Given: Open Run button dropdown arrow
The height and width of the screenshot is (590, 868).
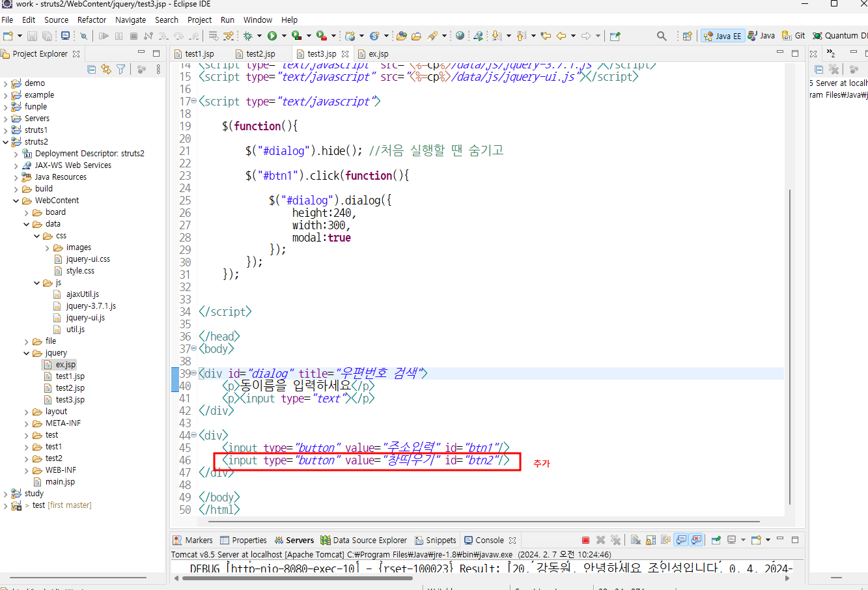Looking at the screenshot, I should click(283, 36).
